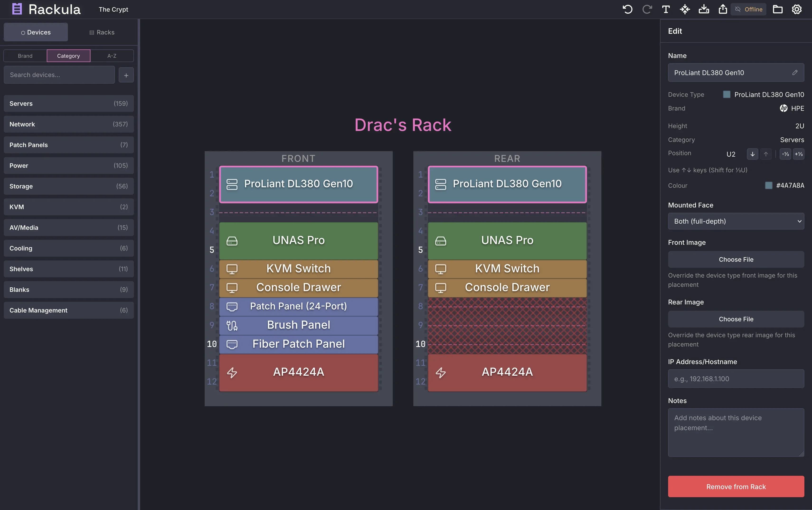Click the Notes text area

736,433
